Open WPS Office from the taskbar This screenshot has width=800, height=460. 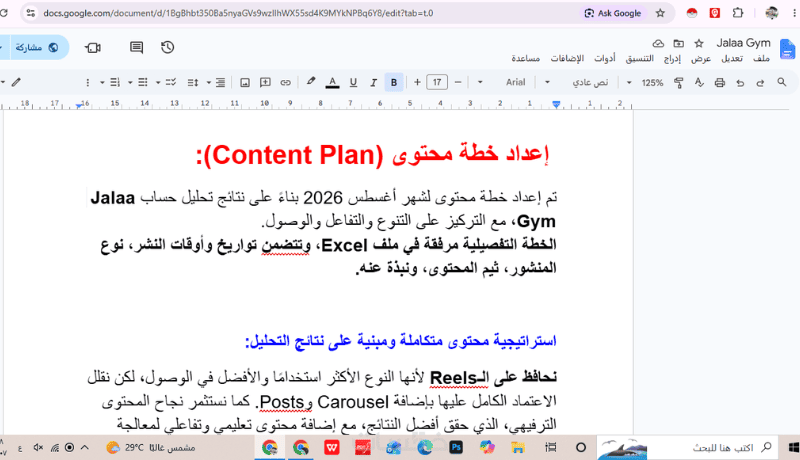pos(332,448)
